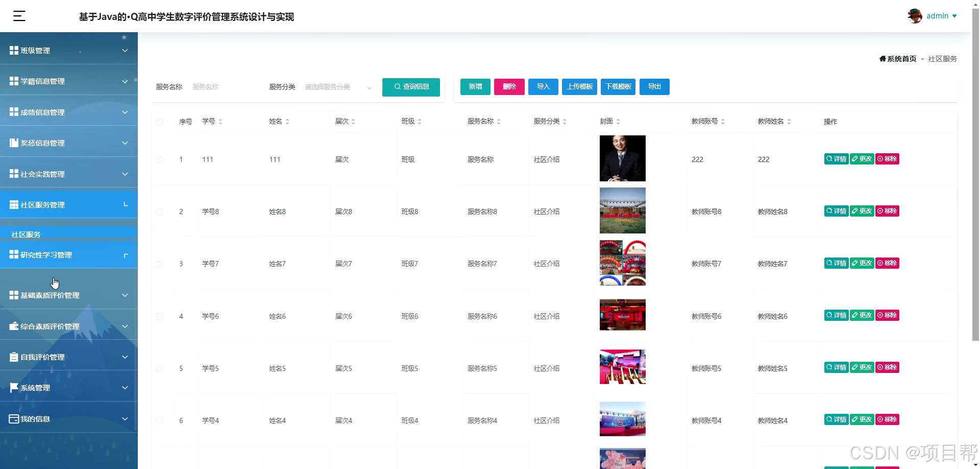The width and height of the screenshot is (980, 469).
Task: Click the 查询信息 search button
Action: [x=411, y=87]
